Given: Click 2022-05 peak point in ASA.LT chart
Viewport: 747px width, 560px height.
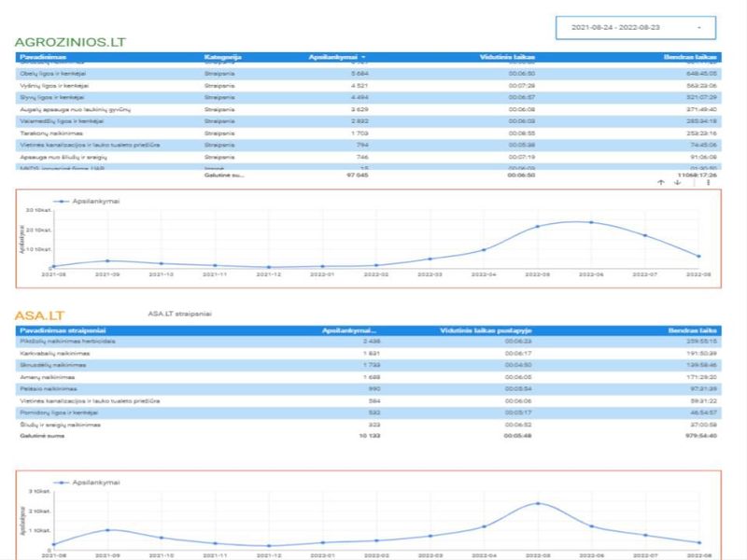Looking at the screenshot, I should (x=538, y=503).
